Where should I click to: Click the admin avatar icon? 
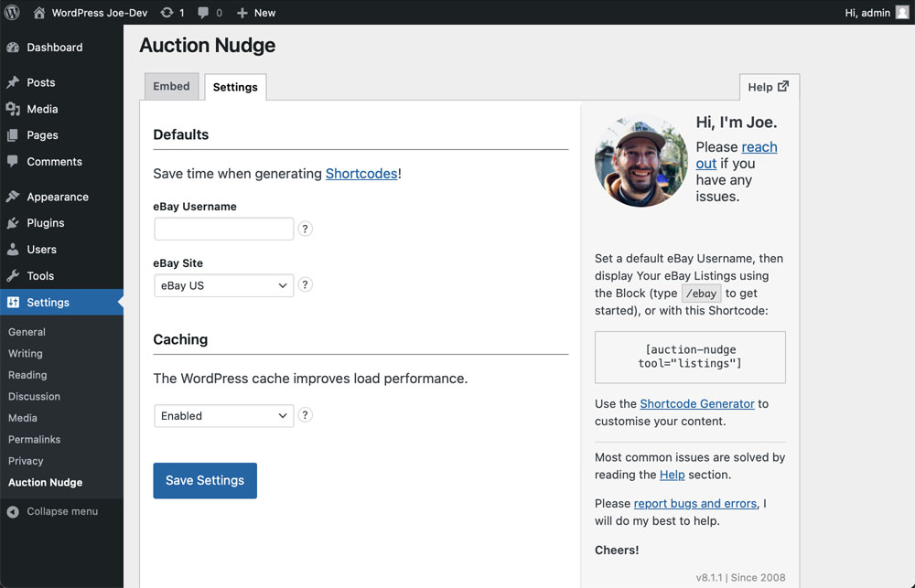click(902, 12)
